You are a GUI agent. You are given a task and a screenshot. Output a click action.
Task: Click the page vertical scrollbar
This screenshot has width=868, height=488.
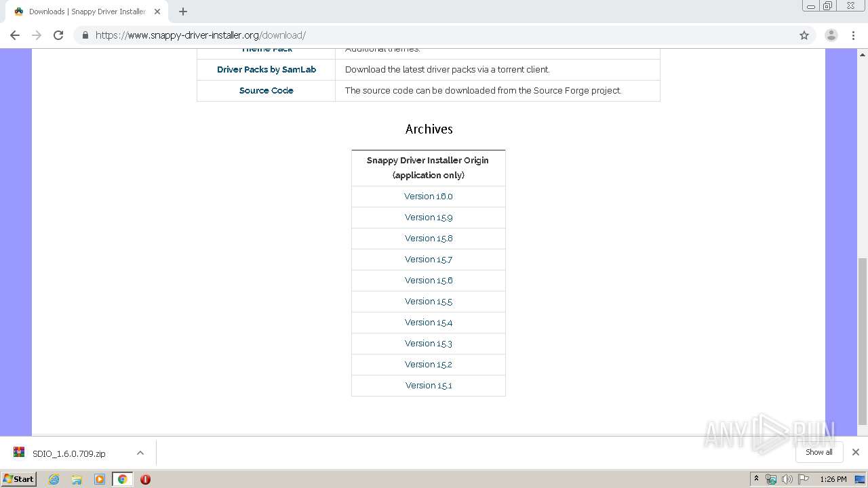(863, 341)
